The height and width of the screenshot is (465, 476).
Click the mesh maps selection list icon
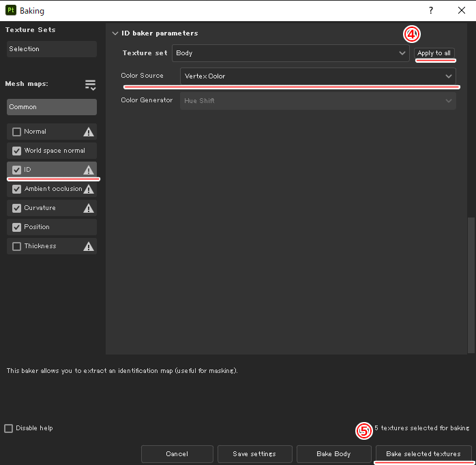click(90, 85)
